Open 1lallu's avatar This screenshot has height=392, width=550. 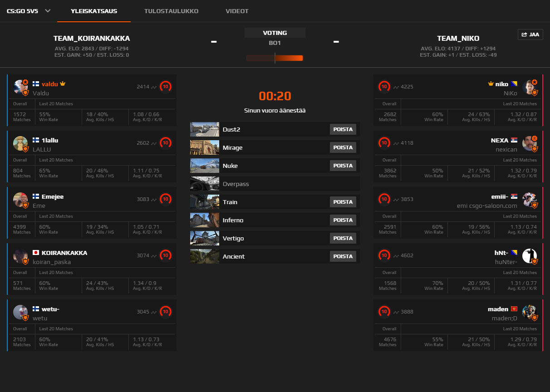tap(21, 143)
